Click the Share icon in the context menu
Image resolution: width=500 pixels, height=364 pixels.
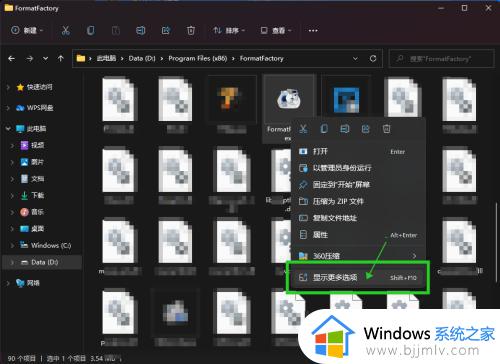click(x=366, y=129)
